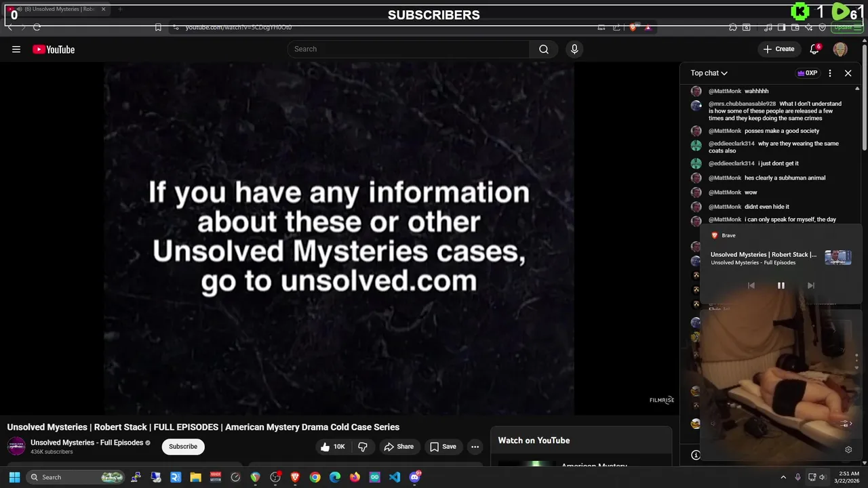Click the media flyout video thumbnail
The height and width of the screenshot is (488, 868).
[x=837, y=258]
